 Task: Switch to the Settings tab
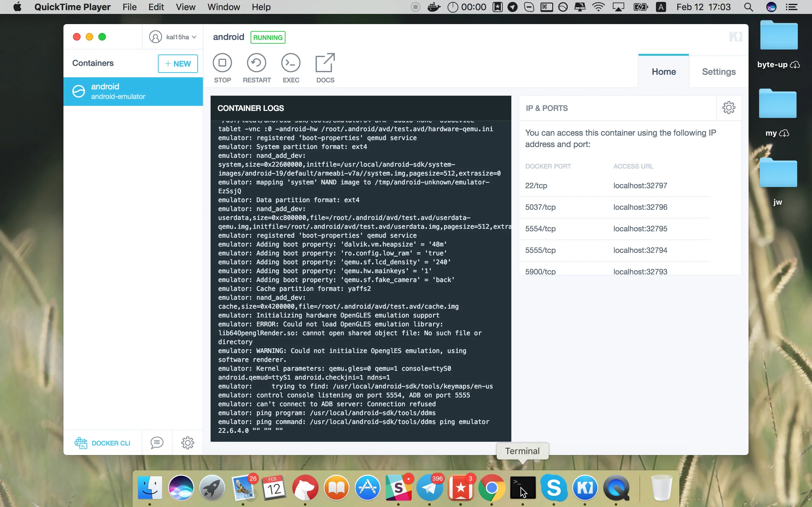pyautogui.click(x=718, y=71)
